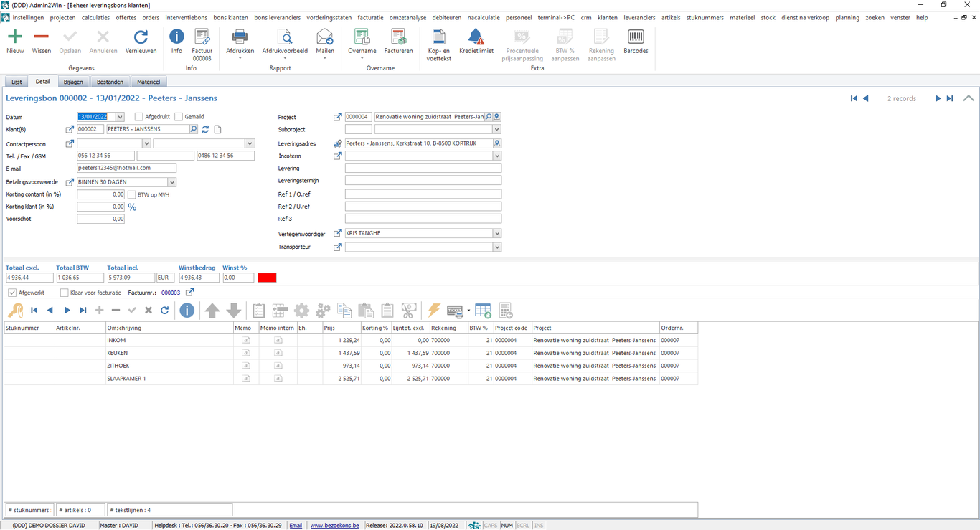Toggle the Klaar voor facturatie checkbox
The height and width of the screenshot is (530, 980).
tap(64, 293)
